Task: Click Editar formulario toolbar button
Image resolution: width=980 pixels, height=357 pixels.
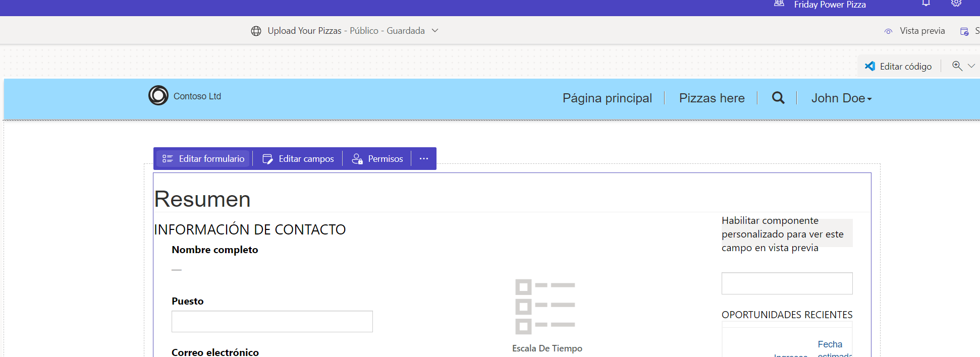Action: (203, 159)
